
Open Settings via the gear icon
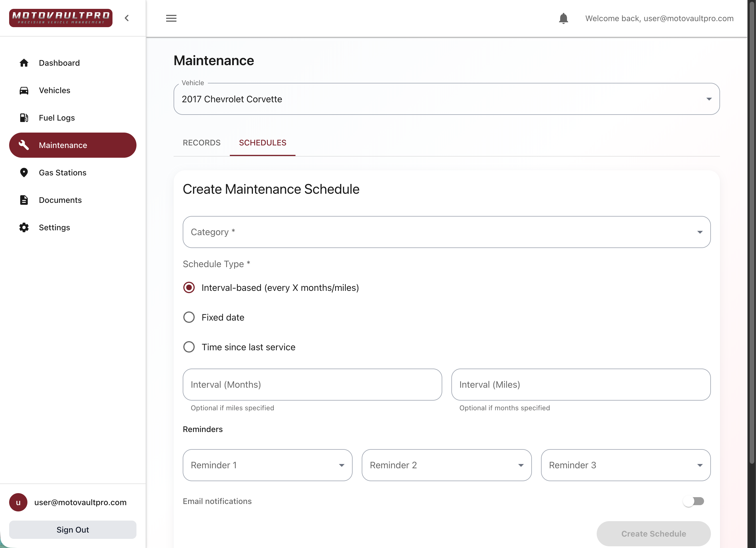point(24,227)
